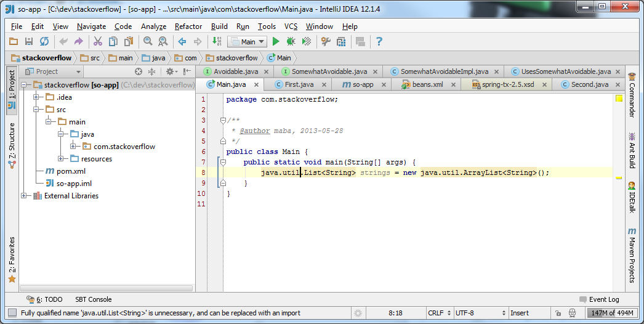Navigate back with blue left arrow

182,41
